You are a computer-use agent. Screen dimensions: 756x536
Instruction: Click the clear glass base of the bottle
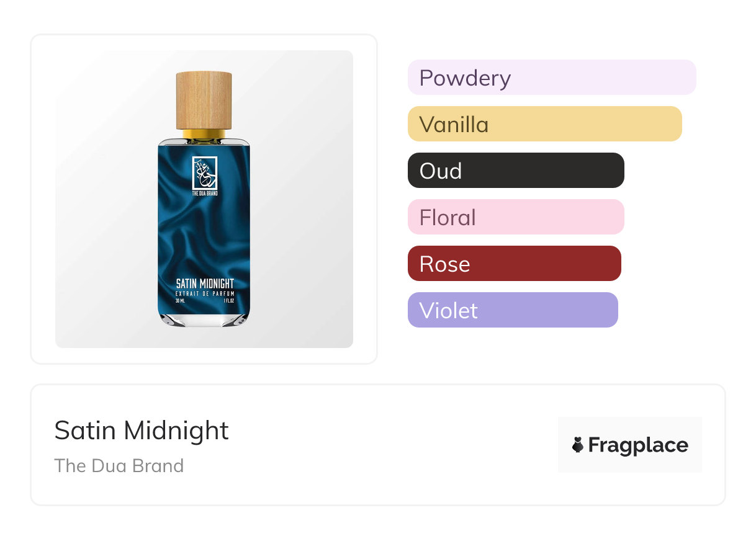(204, 319)
